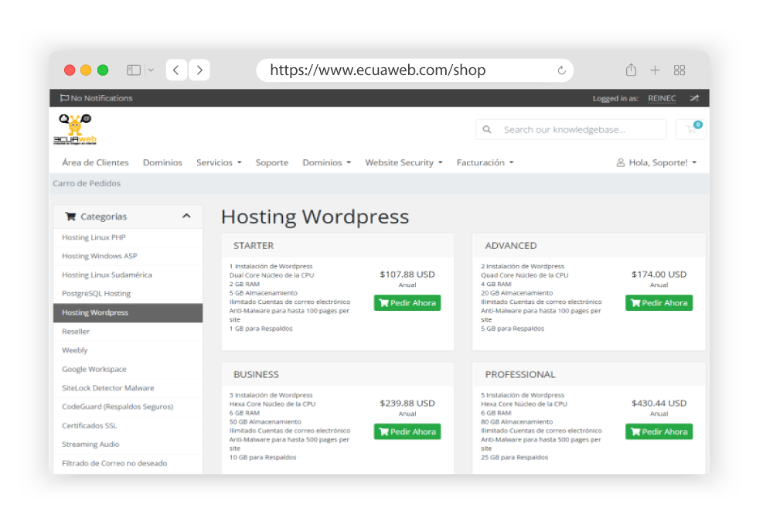The image size is (773, 532).
Task: Click the REINEC logged-in account link
Action: (662, 98)
